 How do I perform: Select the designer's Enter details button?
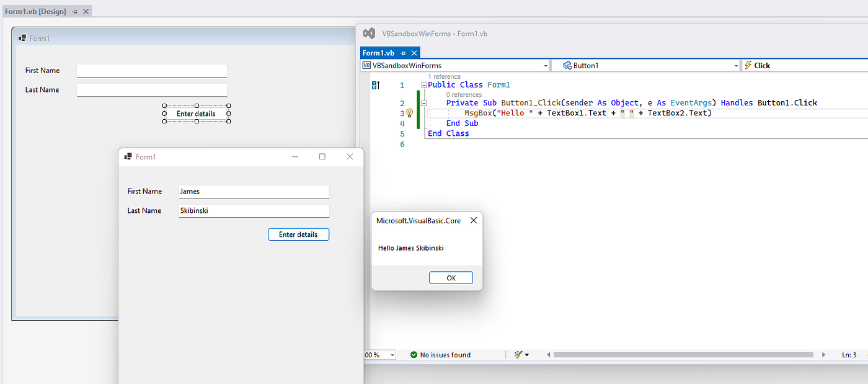point(196,114)
